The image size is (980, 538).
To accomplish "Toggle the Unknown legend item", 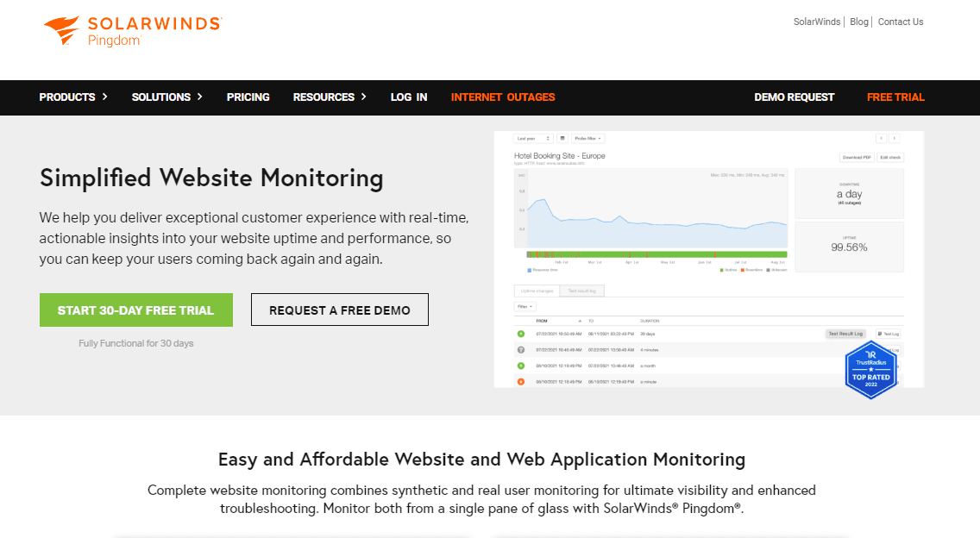I will [x=776, y=269].
